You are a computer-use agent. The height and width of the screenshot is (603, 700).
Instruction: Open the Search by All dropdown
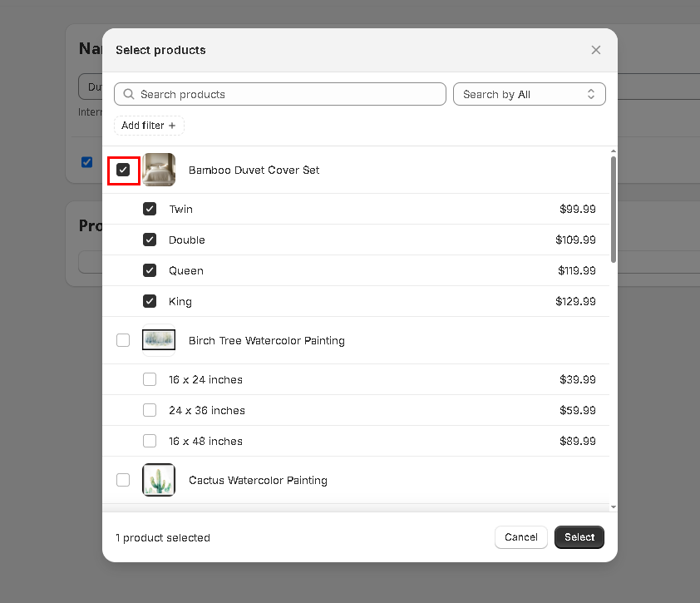(529, 94)
